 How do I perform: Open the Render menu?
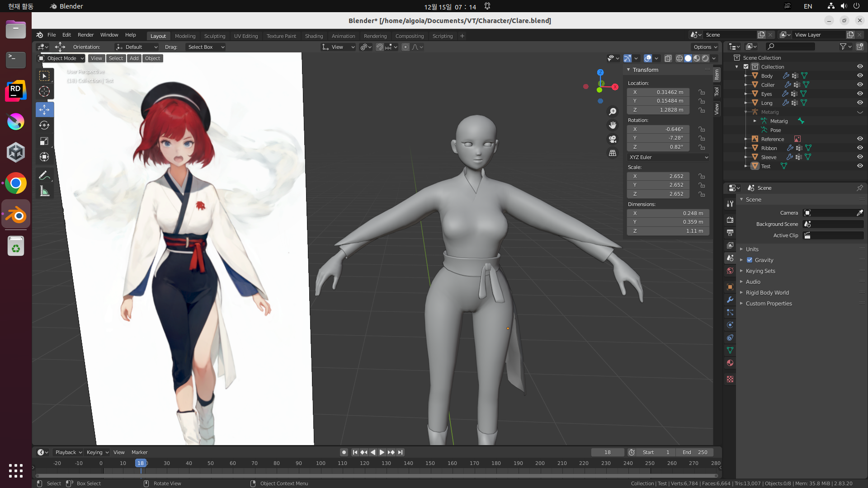tap(85, 35)
